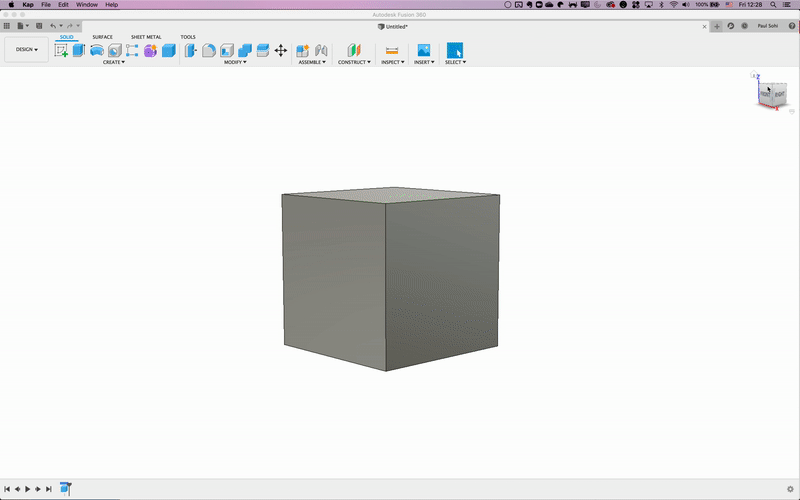
Task: Go to timeline beginning
Action: coord(7,489)
